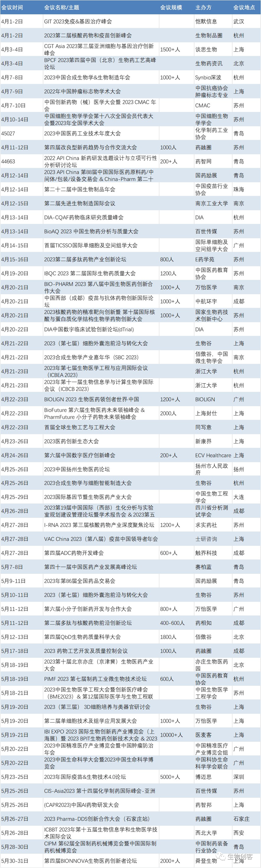
Task: Click 2023中国合成生物学&生物制造年会 title
Action: tap(87, 77)
